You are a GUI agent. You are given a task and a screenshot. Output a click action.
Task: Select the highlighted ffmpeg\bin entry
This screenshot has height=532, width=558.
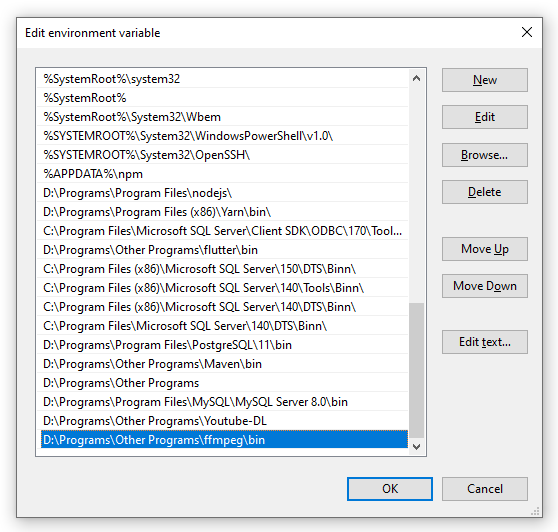(x=224, y=440)
